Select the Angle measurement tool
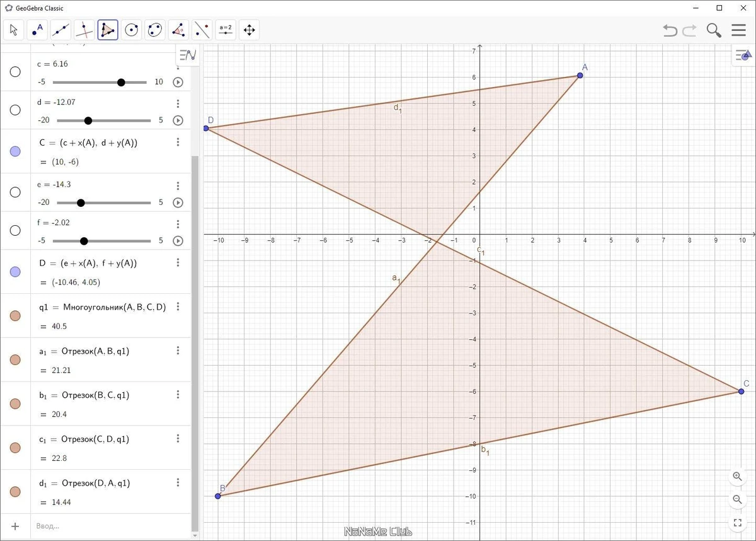756x541 pixels. pyautogui.click(x=178, y=30)
